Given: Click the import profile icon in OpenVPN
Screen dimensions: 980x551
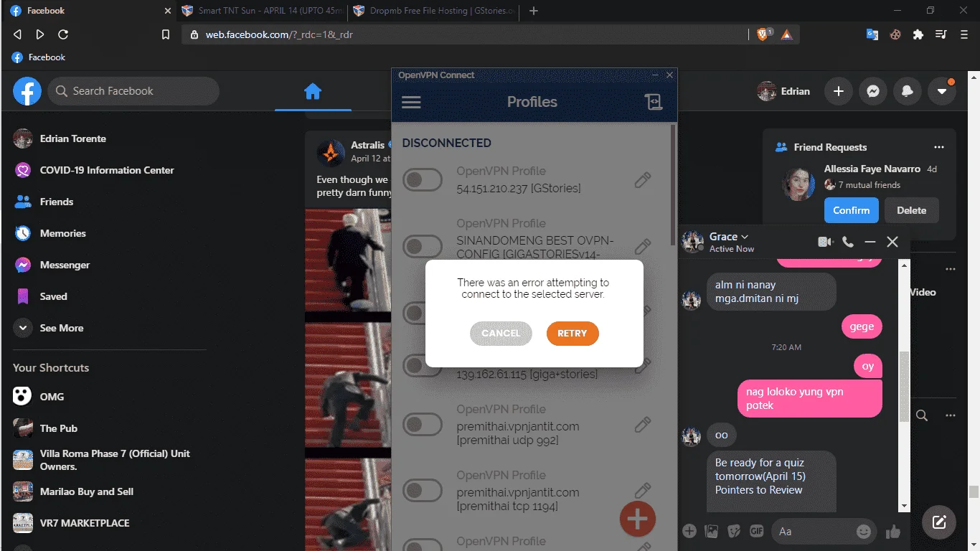Looking at the screenshot, I should pyautogui.click(x=653, y=102).
